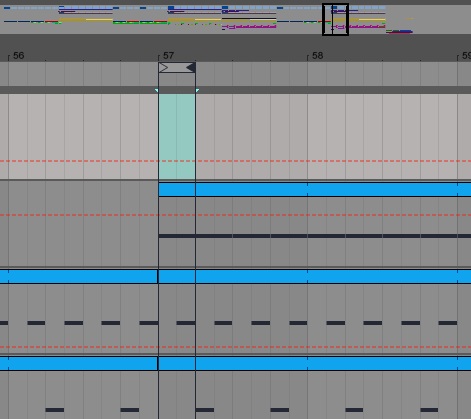Click bar number 57 in the time ruler

pyautogui.click(x=169, y=56)
